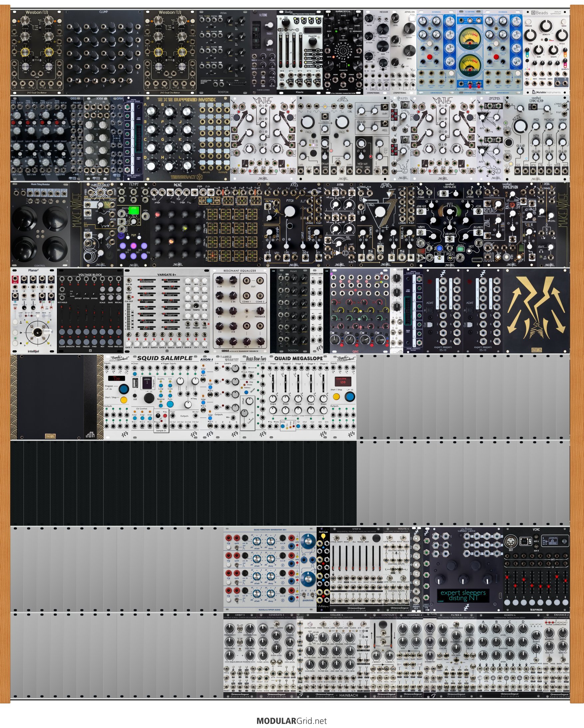Screen dimensions: 584x728
Task: Click the Squid Salmple USB port
Action: click(135, 383)
